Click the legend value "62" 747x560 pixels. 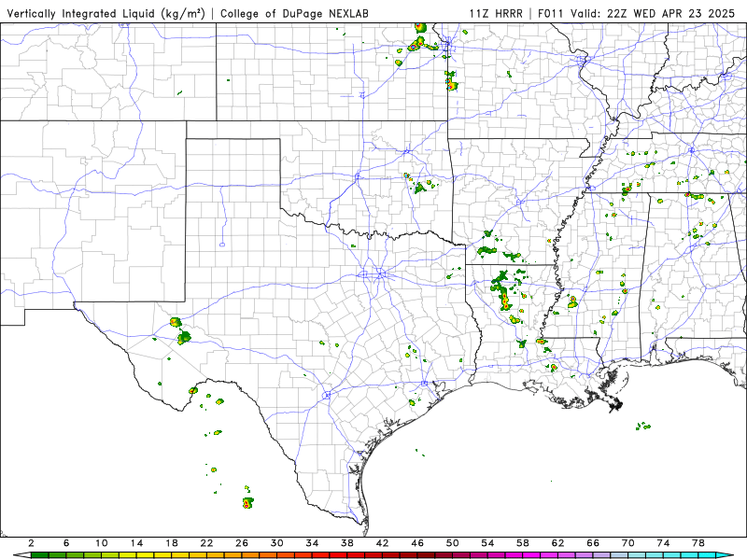pos(558,543)
